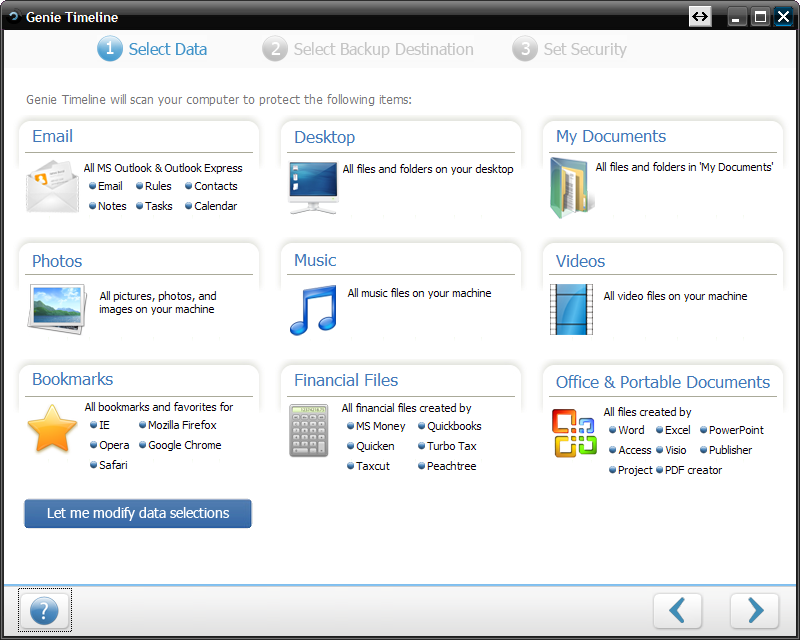Click the Desktop monitor icon
The width and height of the screenshot is (800, 640).
tap(313, 188)
